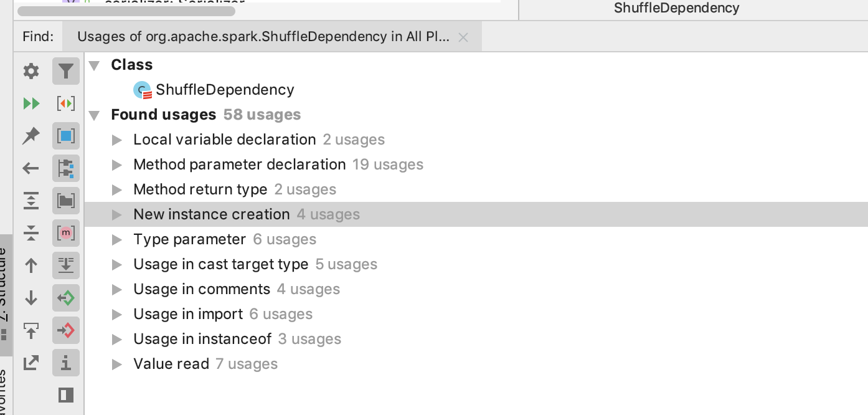Toggle the funnel filter button
The height and width of the screenshot is (415, 868).
click(66, 71)
